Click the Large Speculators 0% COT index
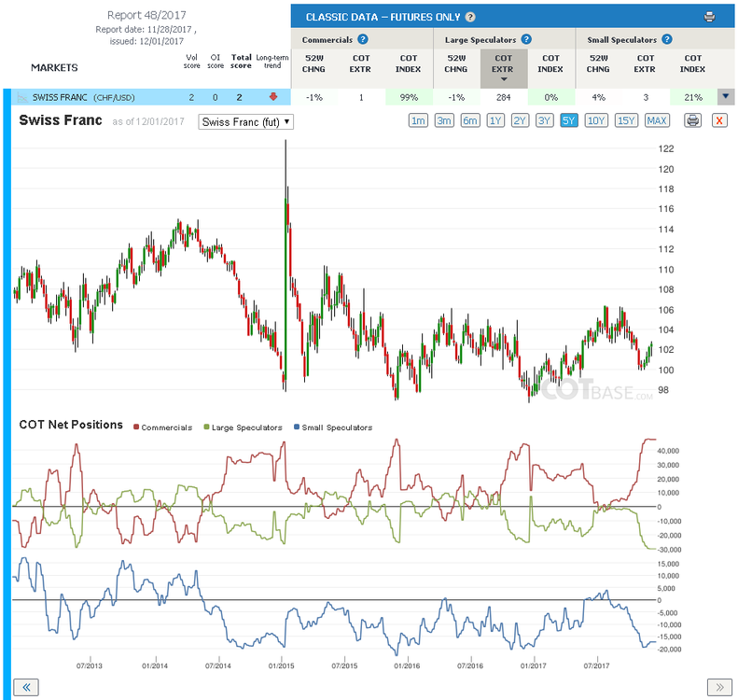Viewport: 738px width, 700px height. pyautogui.click(x=550, y=97)
